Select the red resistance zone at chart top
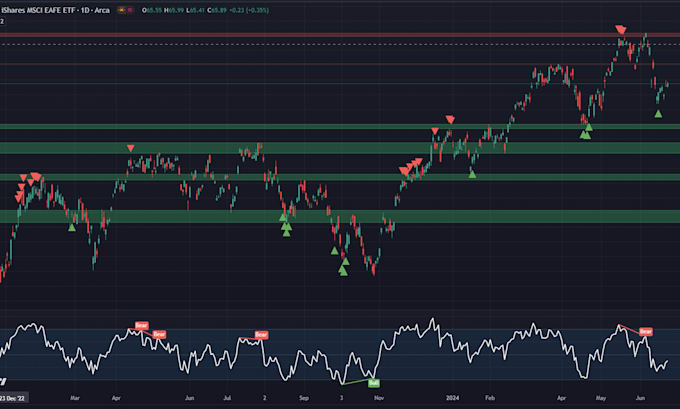 click(x=340, y=35)
